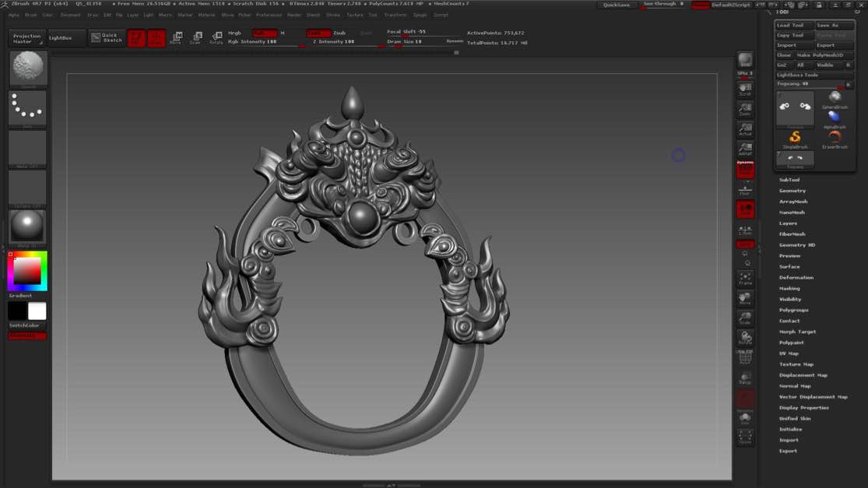
Task: Open Projection Master
Action: coord(26,38)
